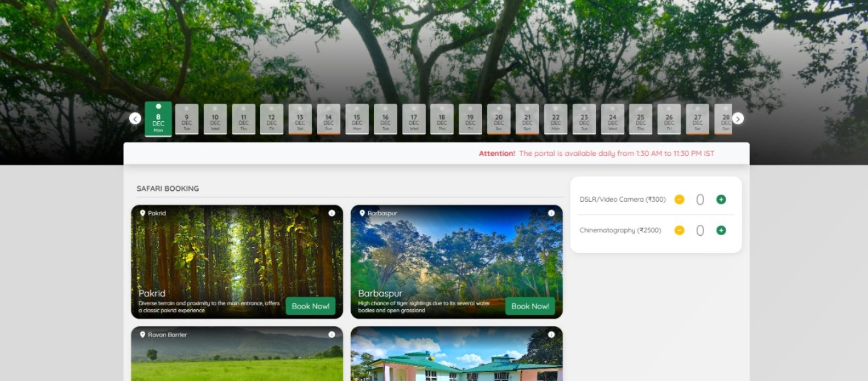This screenshot has width=868, height=381.
Task: Open the Ravan Barrier grassland image card
Action: pyautogui.click(x=237, y=359)
